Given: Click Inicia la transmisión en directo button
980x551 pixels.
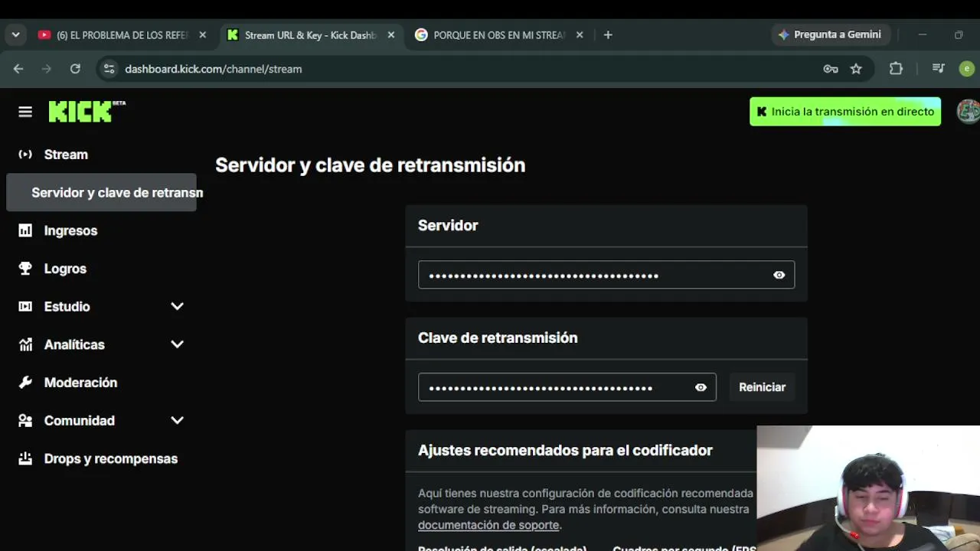Looking at the screenshot, I should click(845, 112).
